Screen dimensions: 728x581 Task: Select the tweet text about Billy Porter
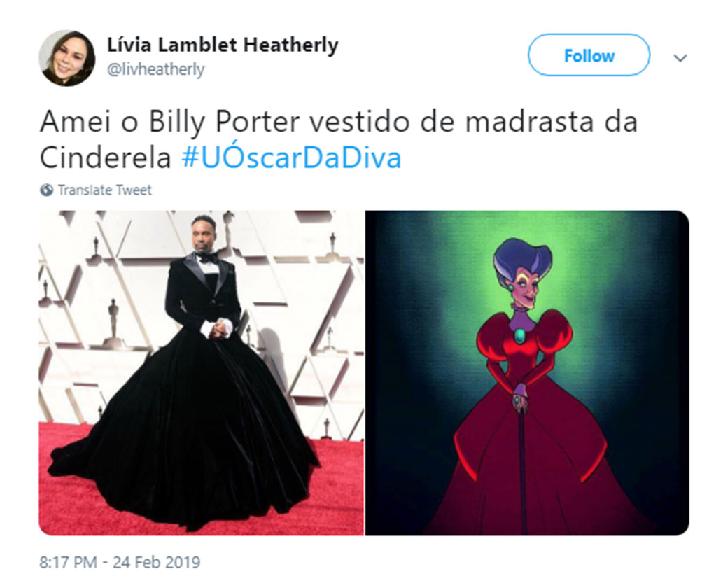click(x=339, y=140)
